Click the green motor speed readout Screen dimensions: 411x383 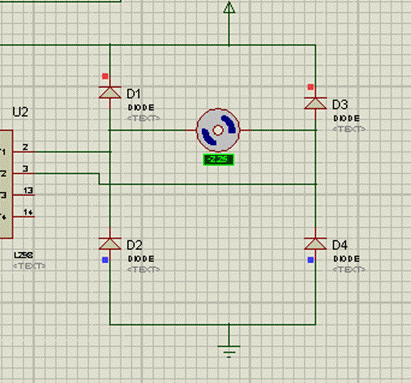218,160
